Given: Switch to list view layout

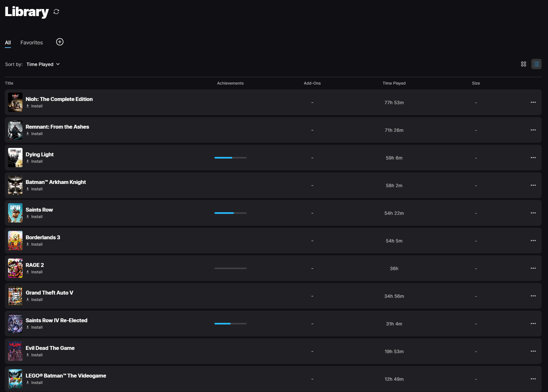Looking at the screenshot, I should click(536, 64).
